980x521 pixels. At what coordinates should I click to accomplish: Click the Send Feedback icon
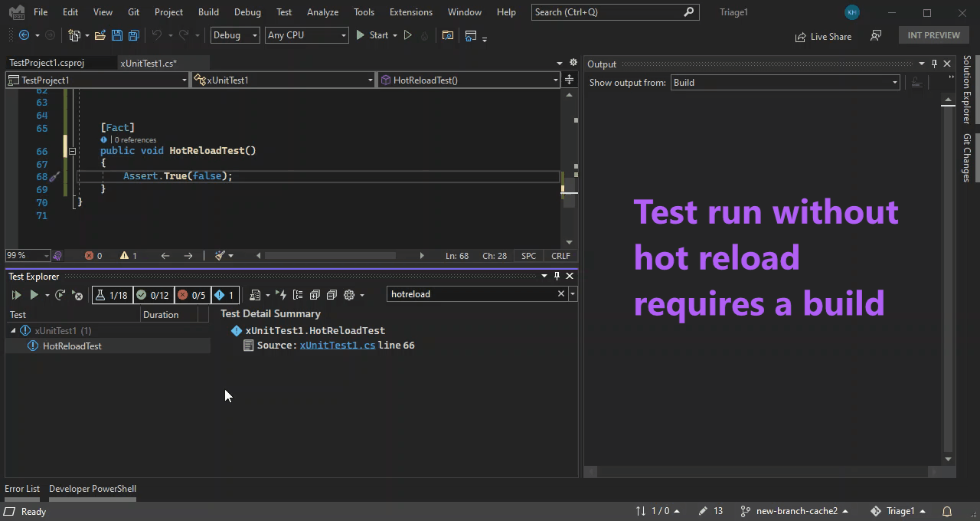(876, 36)
